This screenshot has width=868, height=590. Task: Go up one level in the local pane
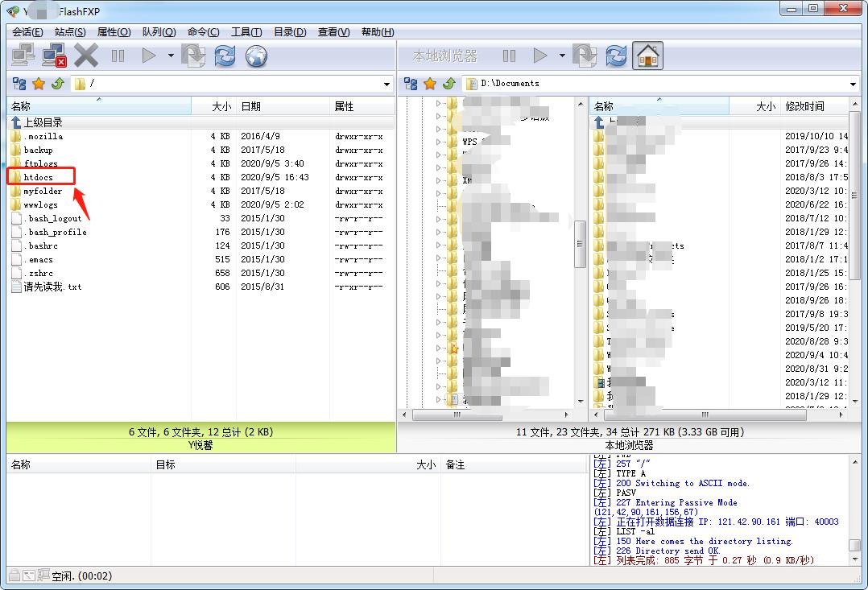pyautogui.click(x=449, y=84)
